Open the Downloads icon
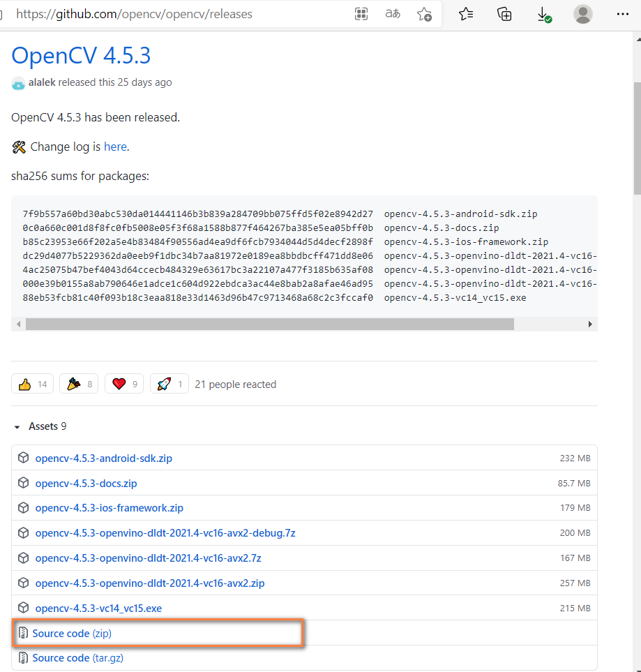Screen dimensions: 641x672 [x=544, y=15]
